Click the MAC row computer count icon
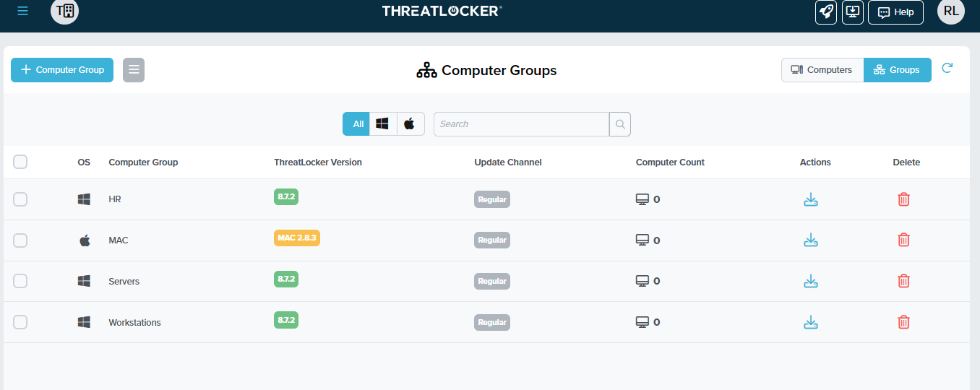Screen dimensions: 980x390 pyautogui.click(x=642, y=240)
